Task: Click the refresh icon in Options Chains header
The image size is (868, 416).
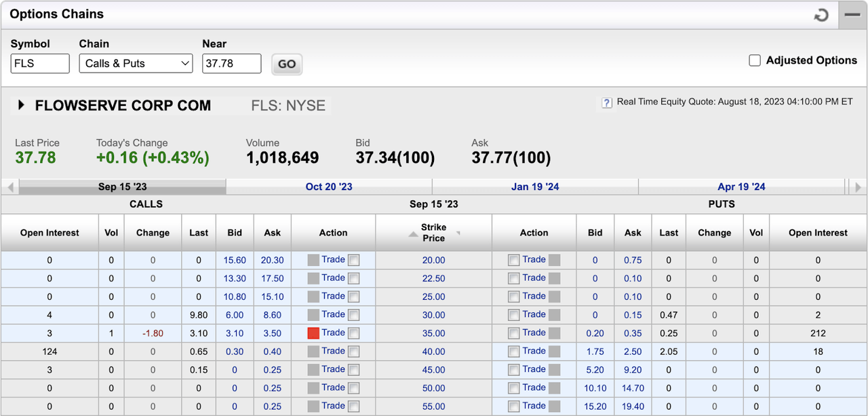Action: [821, 15]
